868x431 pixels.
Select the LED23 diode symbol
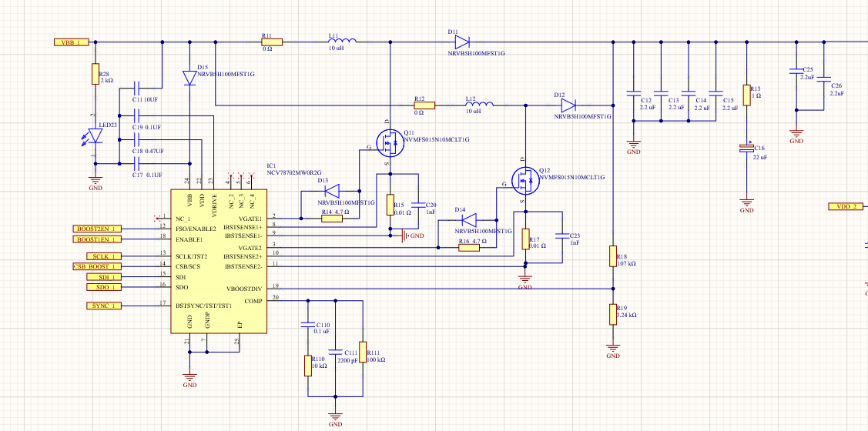coord(96,135)
